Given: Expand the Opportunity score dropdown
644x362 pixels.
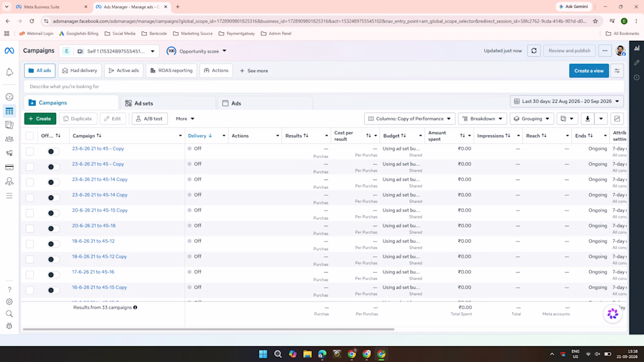Looking at the screenshot, I should click(x=197, y=51).
